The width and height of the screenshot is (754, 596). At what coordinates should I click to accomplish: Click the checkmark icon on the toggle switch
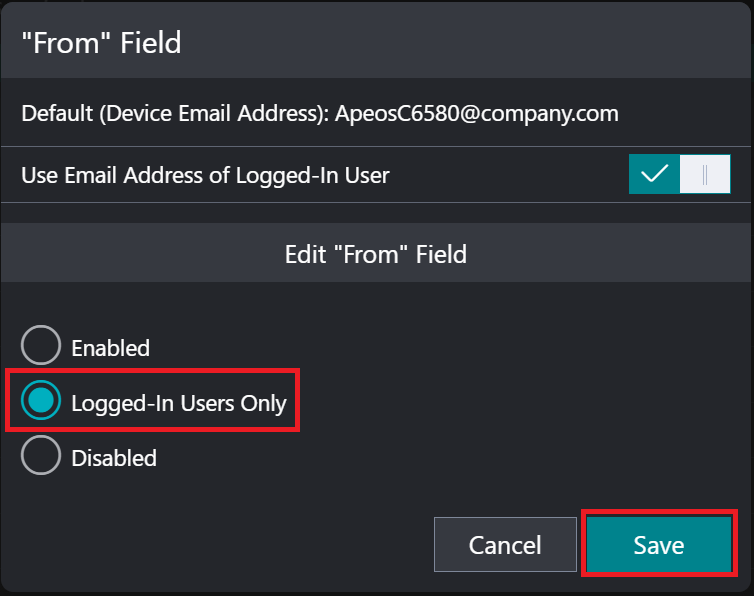(655, 174)
